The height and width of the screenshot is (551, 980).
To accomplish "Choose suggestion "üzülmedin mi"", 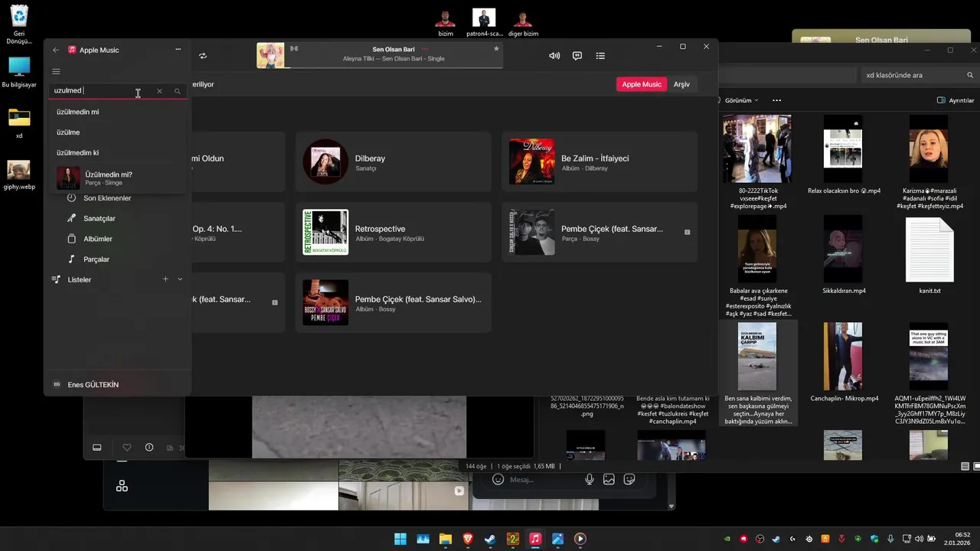I will tap(118, 112).
